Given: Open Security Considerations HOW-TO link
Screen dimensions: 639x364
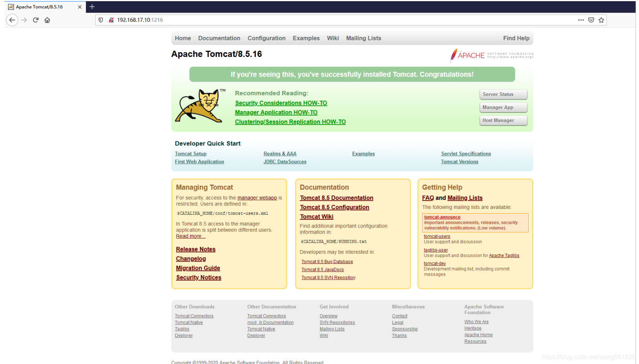Looking at the screenshot, I should 281,103.
